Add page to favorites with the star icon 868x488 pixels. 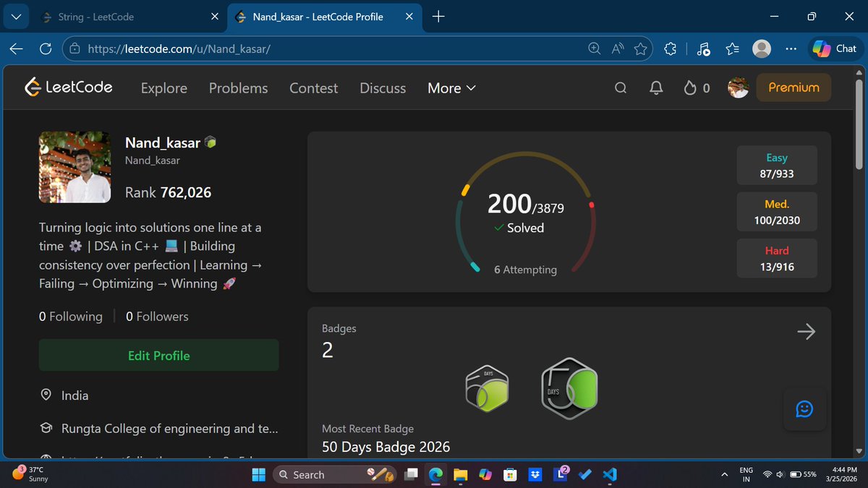640,48
